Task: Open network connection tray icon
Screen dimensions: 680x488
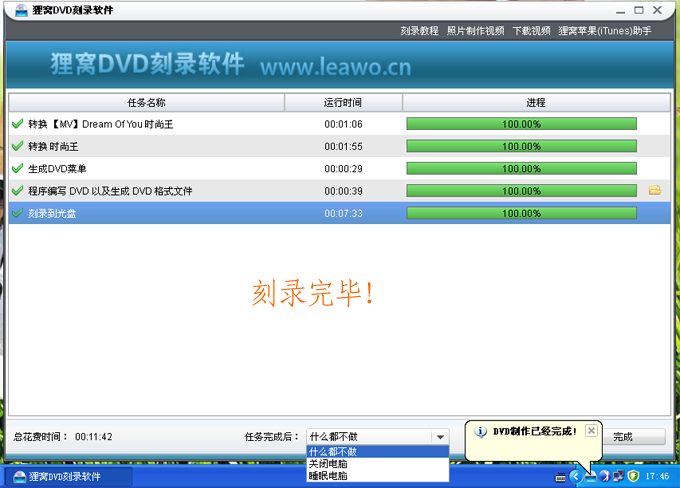Action: pos(618,476)
